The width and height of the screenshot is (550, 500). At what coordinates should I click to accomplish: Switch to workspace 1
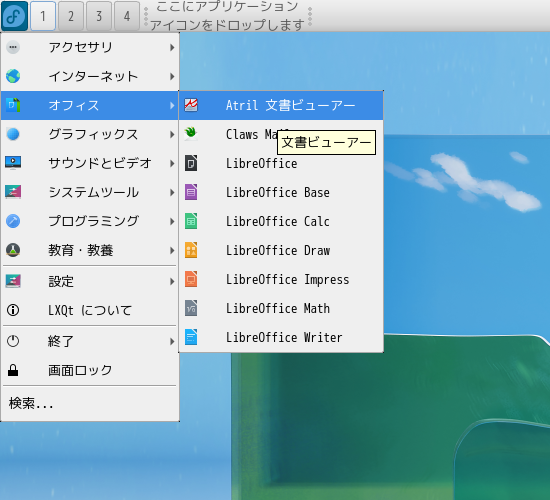43,16
